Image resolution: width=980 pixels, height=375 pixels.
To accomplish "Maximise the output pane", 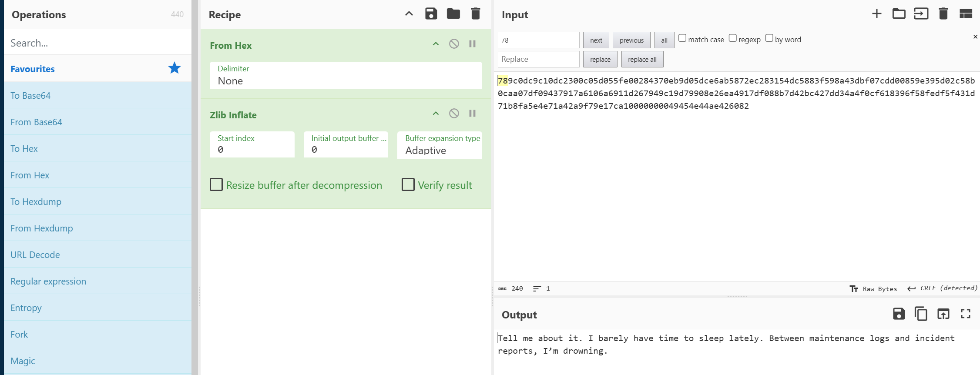I will (x=966, y=314).
